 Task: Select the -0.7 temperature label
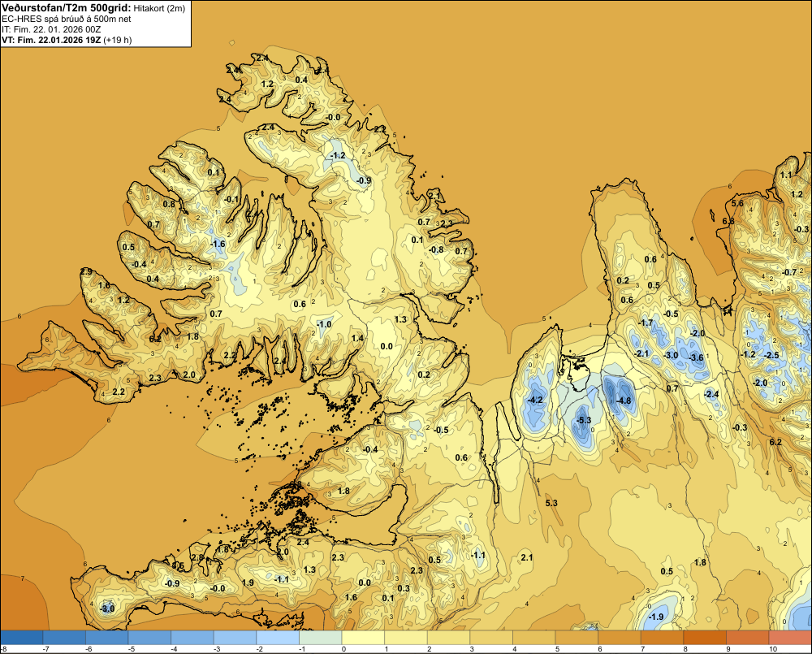789,272
